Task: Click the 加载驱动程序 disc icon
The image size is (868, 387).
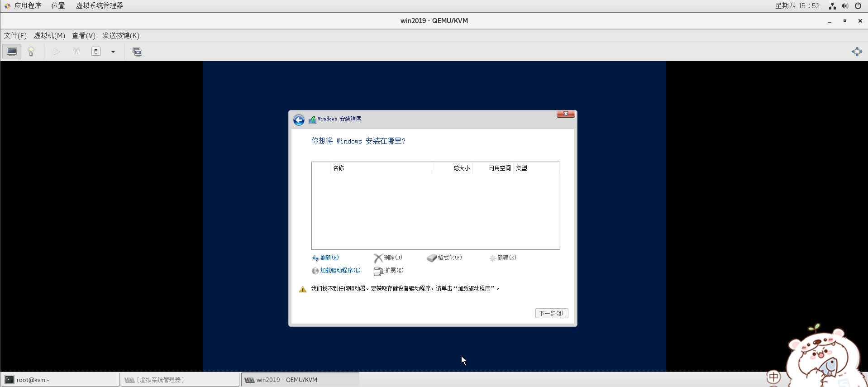Action: (315, 271)
